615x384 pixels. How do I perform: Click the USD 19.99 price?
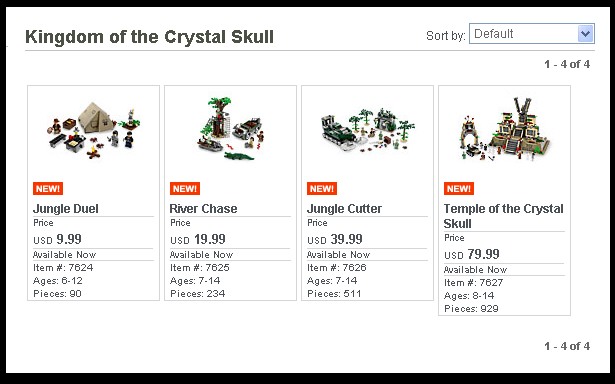pos(198,239)
